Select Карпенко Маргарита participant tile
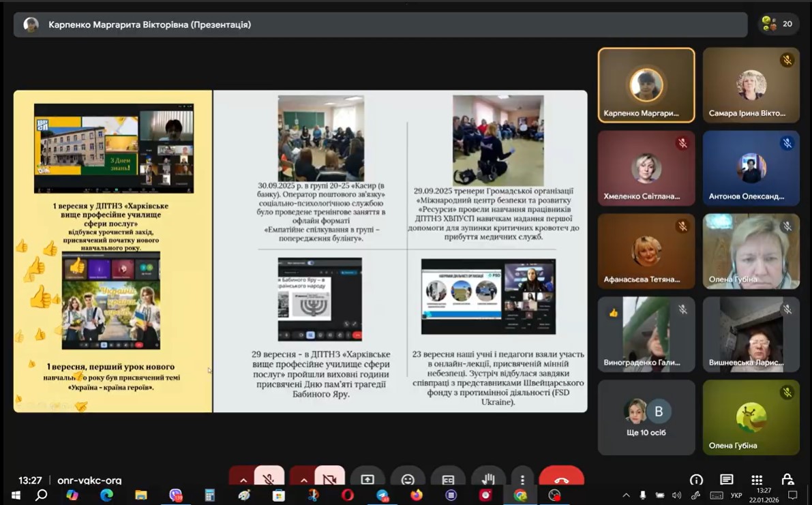The width and height of the screenshot is (812, 505). point(646,85)
